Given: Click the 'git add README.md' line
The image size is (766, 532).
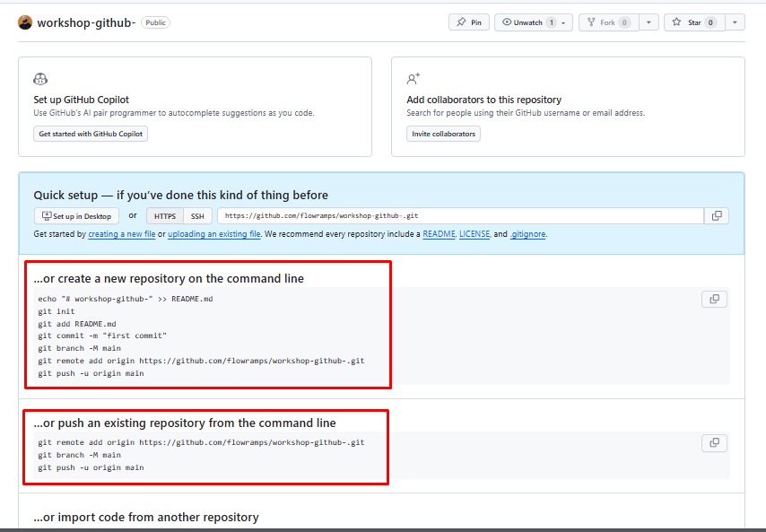Looking at the screenshot, I should (77, 324).
